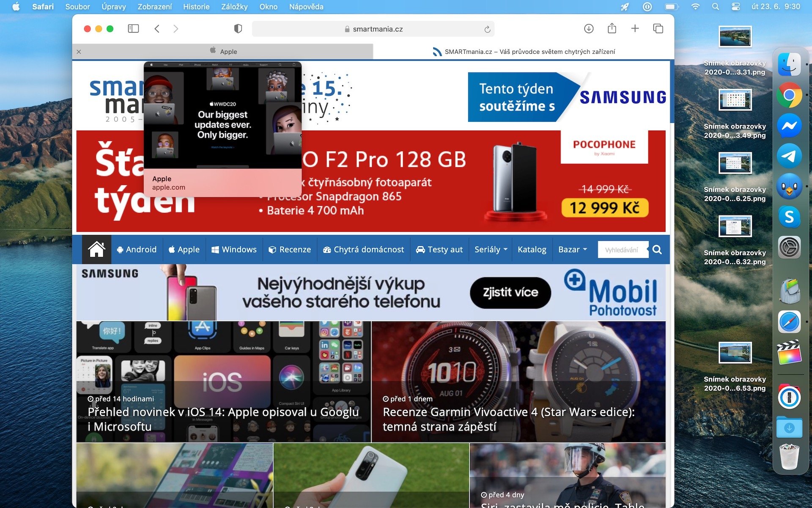This screenshot has width=812, height=508.
Task: Open the battery status menu
Action: (x=671, y=7)
